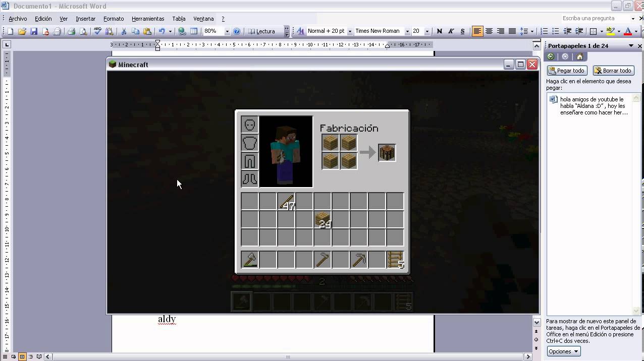Open the Opciones button in the clipboard pane
644x361 pixels.
(x=564, y=351)
